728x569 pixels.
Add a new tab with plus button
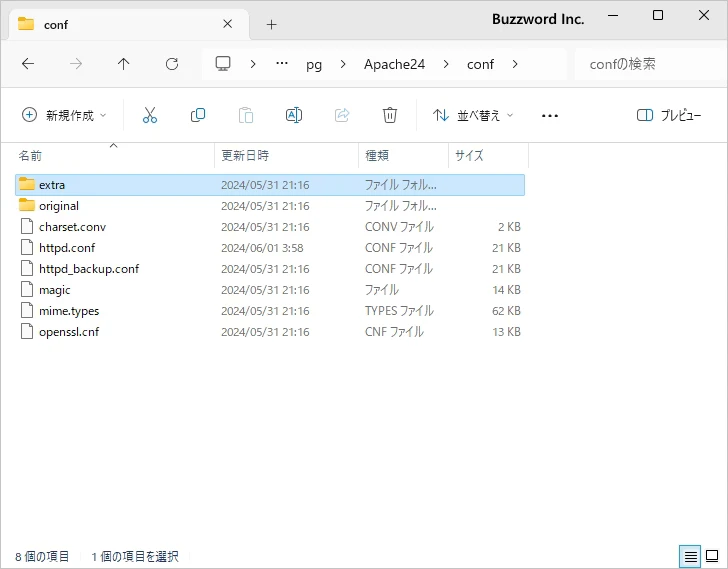click(x=271, y=24)
